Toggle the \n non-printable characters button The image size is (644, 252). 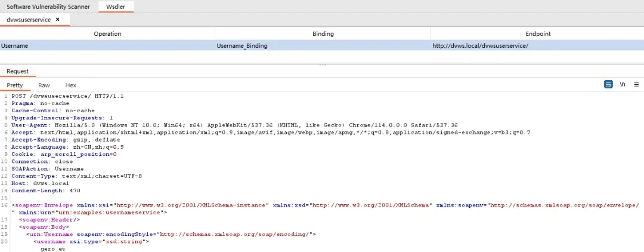click(623, 84)
